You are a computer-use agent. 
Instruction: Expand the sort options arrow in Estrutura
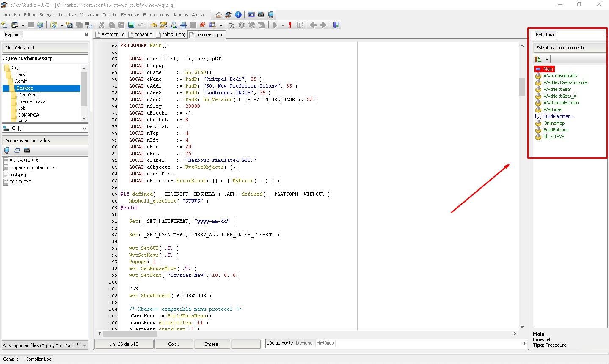pyautogui.click(x=546, y=59)
